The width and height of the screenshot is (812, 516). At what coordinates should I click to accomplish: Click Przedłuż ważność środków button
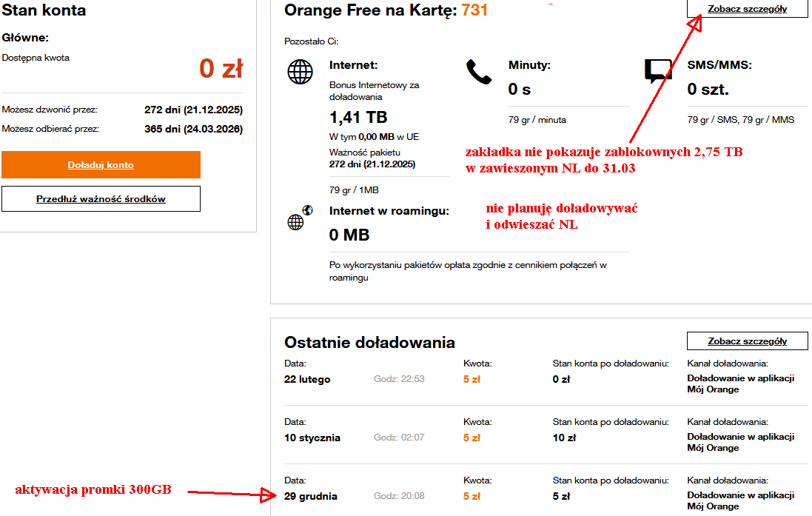click(101, 199)
